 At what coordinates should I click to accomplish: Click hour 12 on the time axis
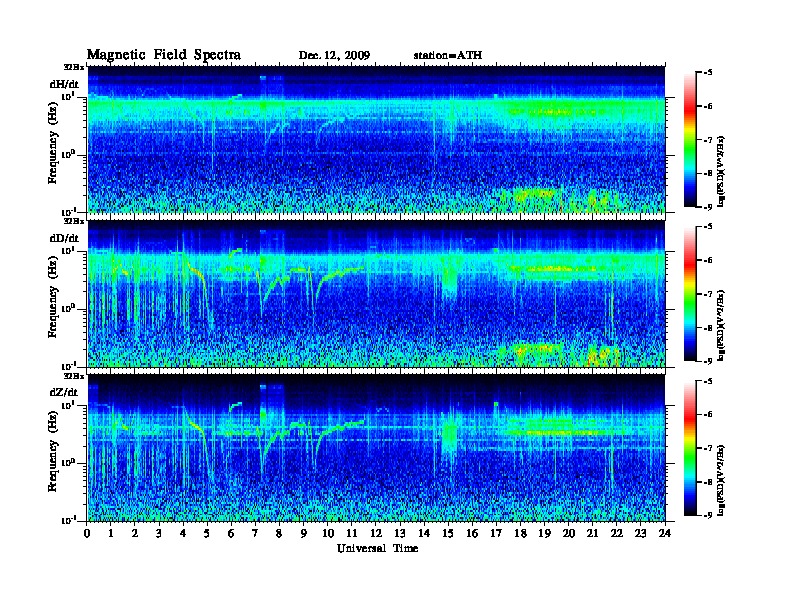(376, 534)
